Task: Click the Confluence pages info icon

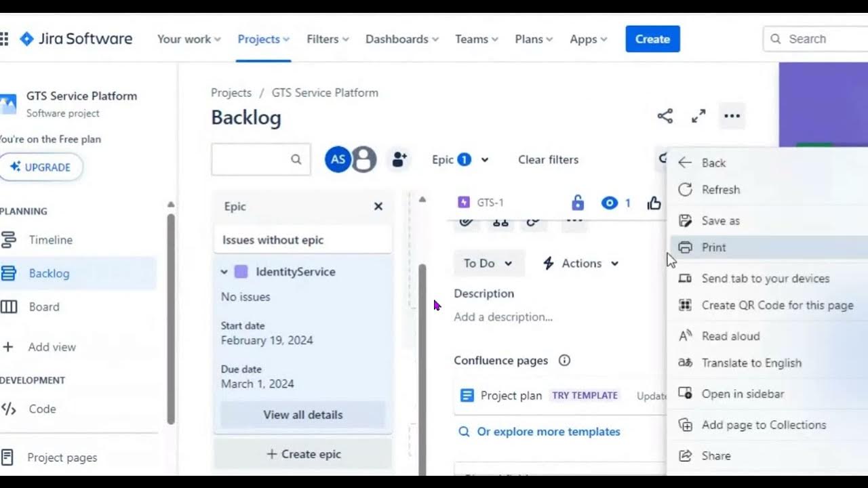Action: (564, 361)
